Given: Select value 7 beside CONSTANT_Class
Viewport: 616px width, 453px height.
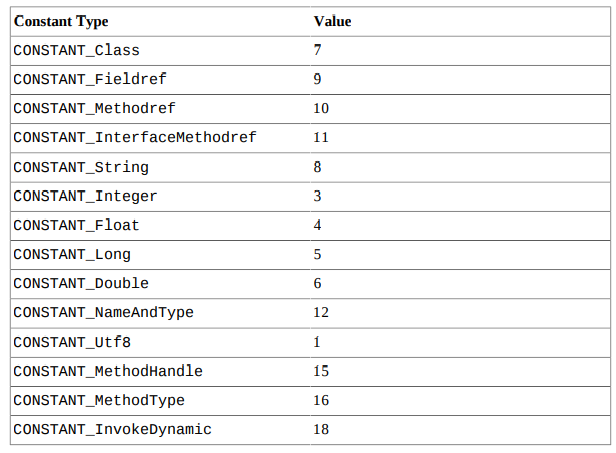Looking at the screenshot, I should click(x=317, y=50).
